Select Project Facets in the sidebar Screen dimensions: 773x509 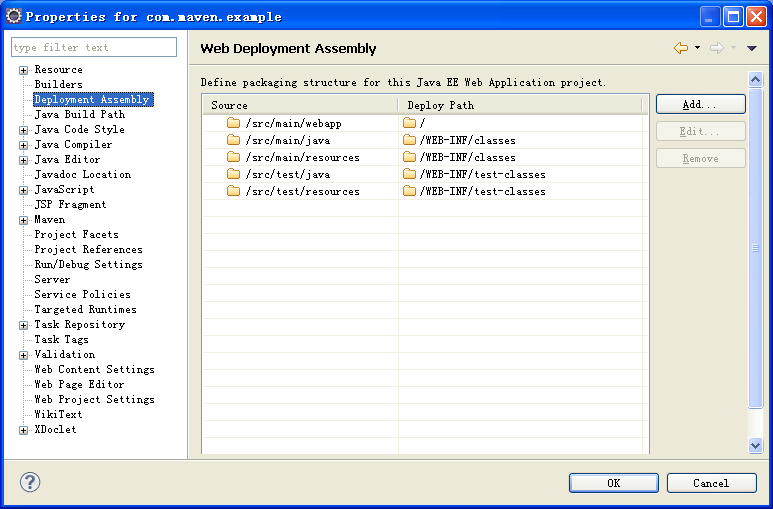pyautogui.click(x=76, y=235)
